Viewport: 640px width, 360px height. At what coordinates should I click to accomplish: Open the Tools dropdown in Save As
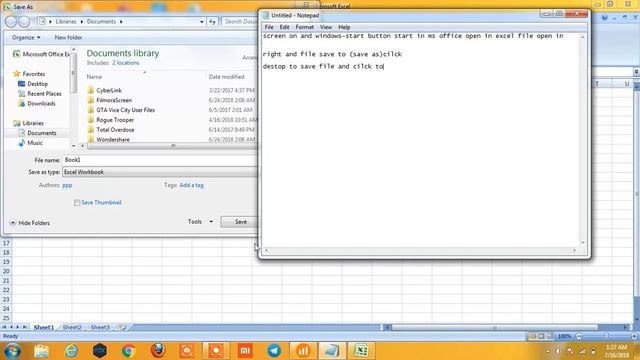point(200,222)
